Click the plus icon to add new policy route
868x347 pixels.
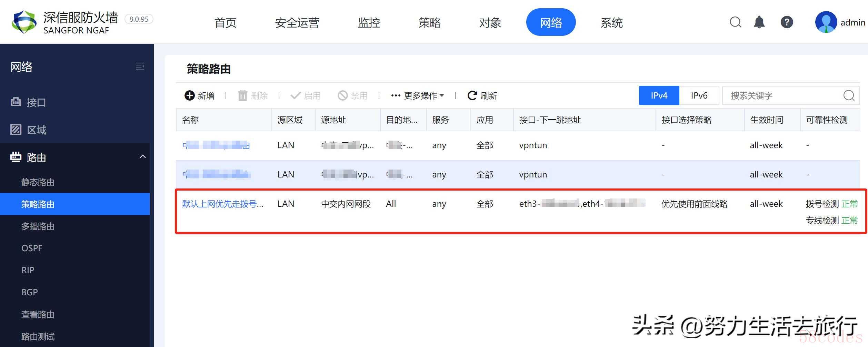pos(189,95)
